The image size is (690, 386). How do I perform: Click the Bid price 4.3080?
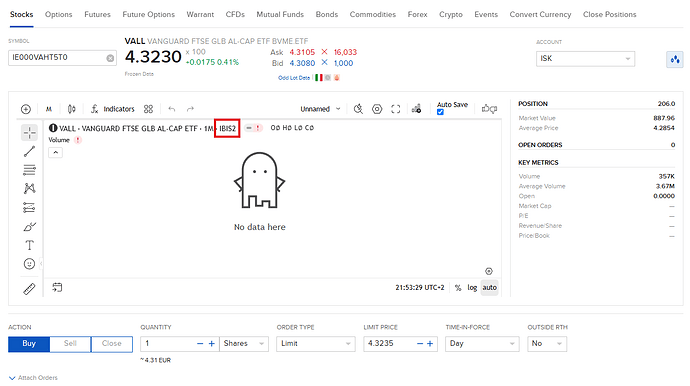(302, 63)
